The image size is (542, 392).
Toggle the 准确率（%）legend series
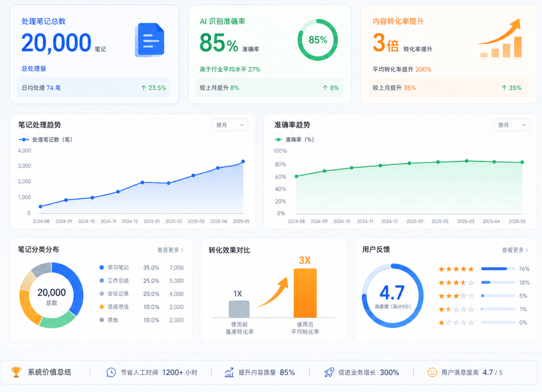pos(294,139)
